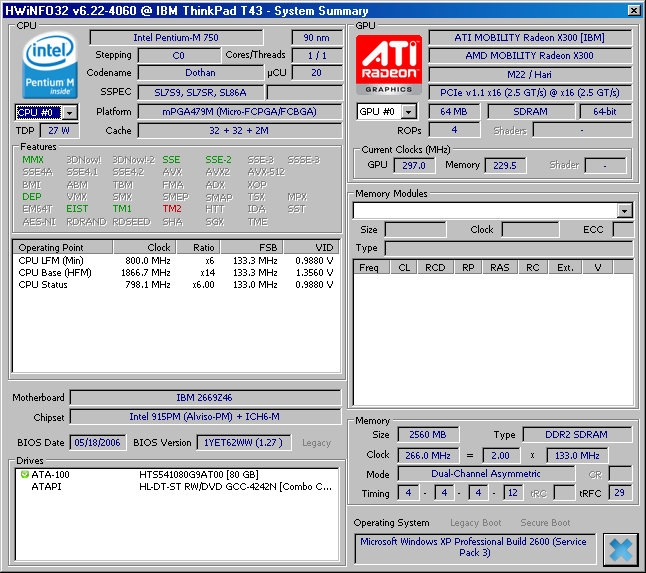The height and width of the screenshot is (573, 646).
Task: Click the RAS column header
Action: [x=500, y=268]
